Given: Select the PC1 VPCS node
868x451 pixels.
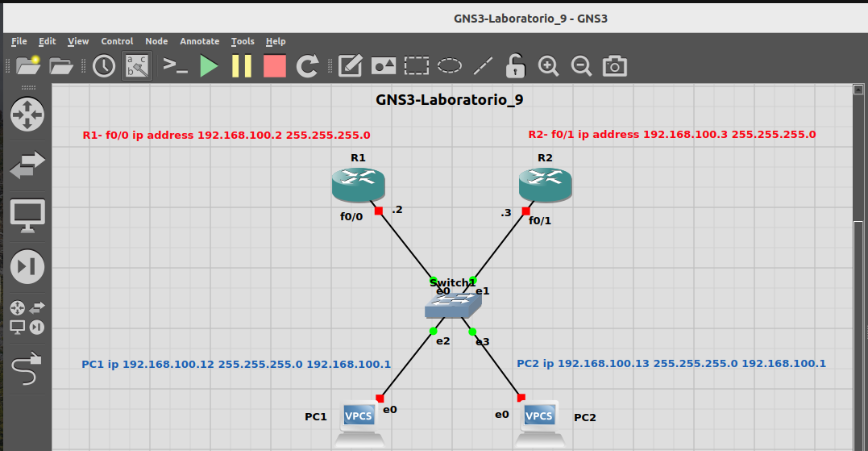Looking at the screenshot, I should tap(359, 423).
